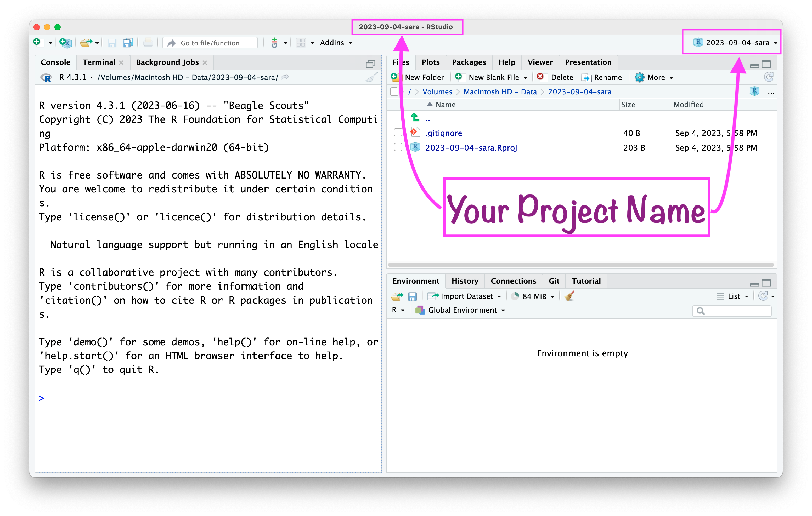This screenshot has width=812, height=516.
Task: Switch to the Terminal tab
Action: point(99,62)
